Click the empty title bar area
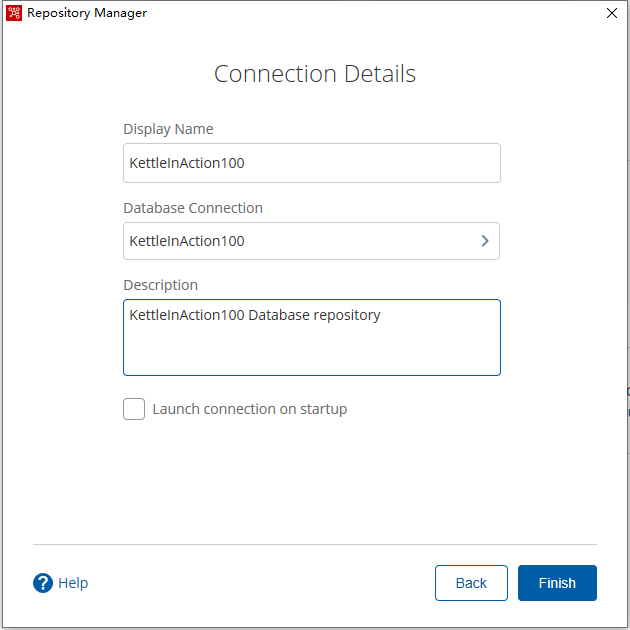This screenshot has height=630, width=630. click(374, 13)
